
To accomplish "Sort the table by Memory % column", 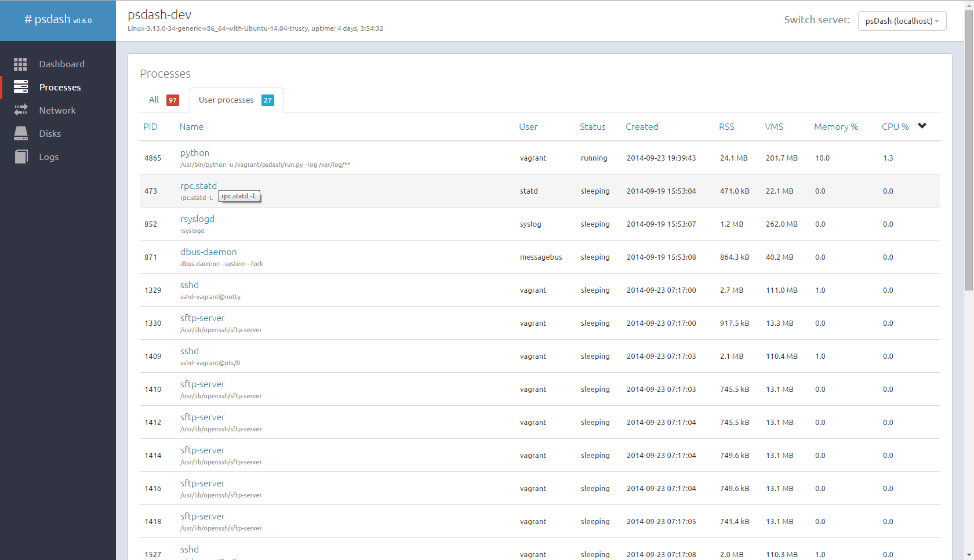I will [835, 126].
